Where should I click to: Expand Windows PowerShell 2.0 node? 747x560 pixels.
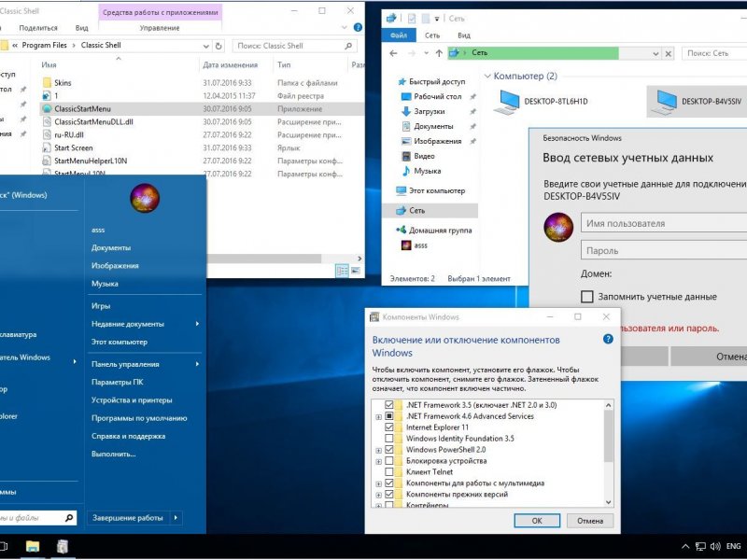click(379, 450)
